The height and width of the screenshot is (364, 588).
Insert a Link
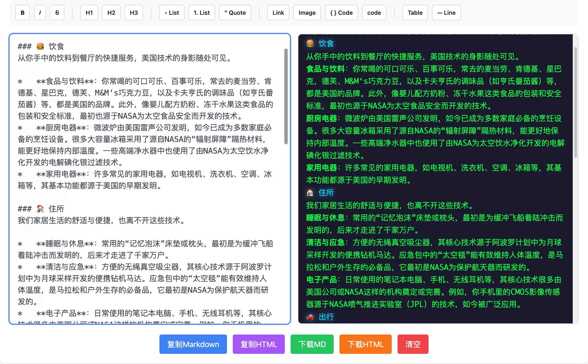tap(278, 13)
